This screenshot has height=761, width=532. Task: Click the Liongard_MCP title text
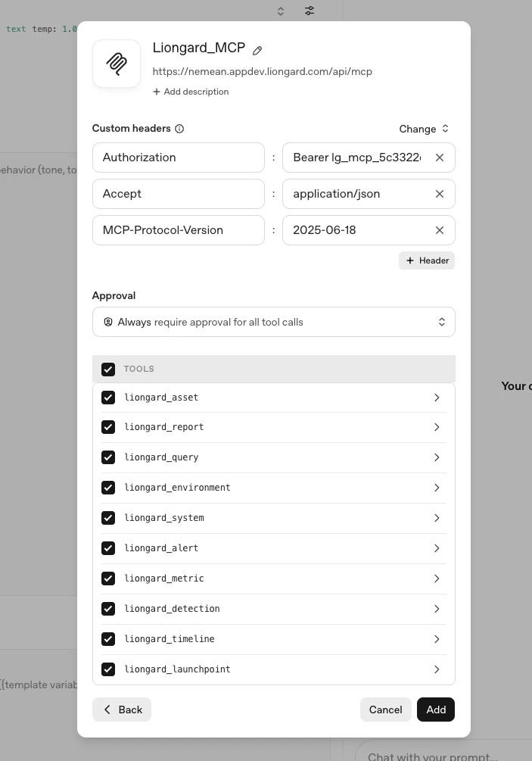coord(199,48)
